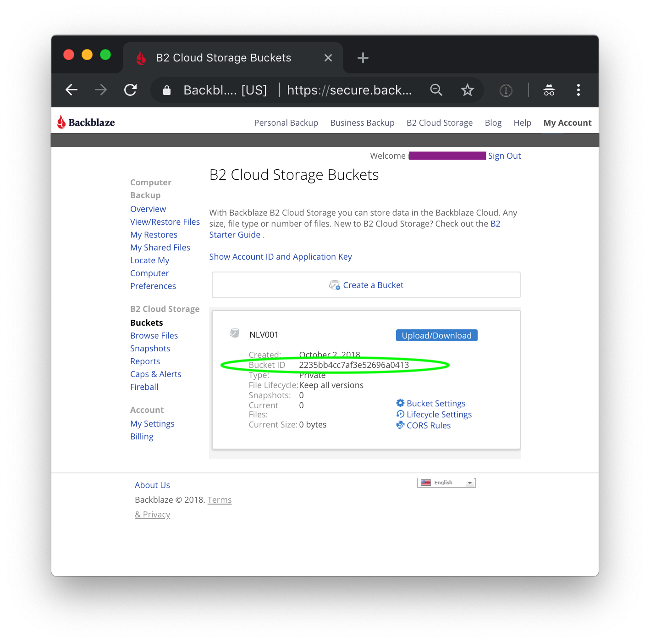Click the '0 bytes' current size value
Image resolution: width=650 pixels, height=644 pixels.
click(x=313, y=425)
